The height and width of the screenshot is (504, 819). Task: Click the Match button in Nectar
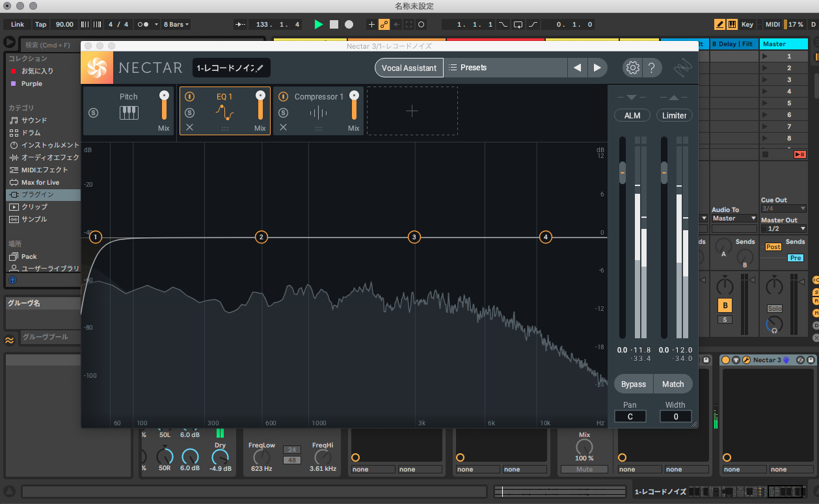(x=673, y=384)
